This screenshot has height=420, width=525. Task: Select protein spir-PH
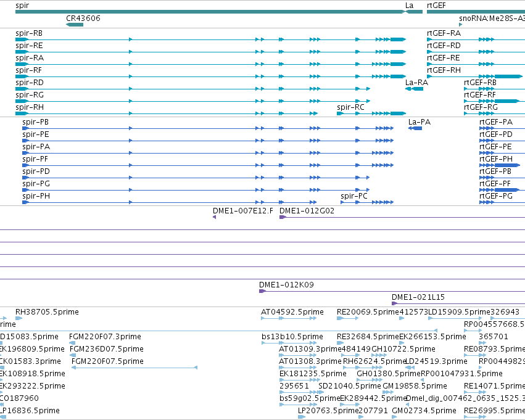point(170,202)
